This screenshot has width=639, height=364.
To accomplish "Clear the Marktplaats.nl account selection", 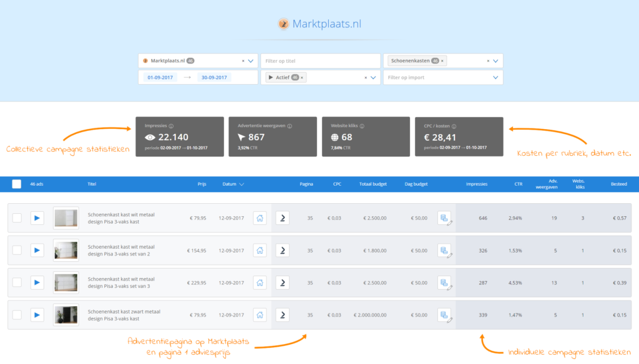I will tap(243, 61).
